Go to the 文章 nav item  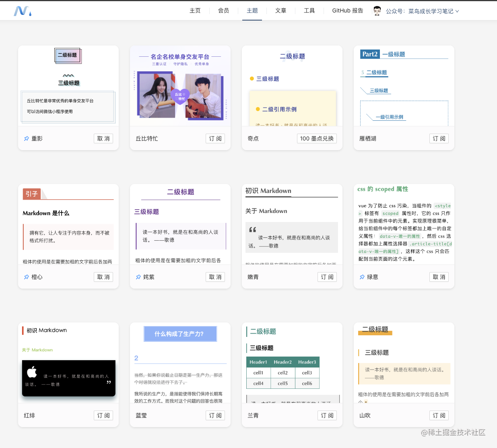281,10
